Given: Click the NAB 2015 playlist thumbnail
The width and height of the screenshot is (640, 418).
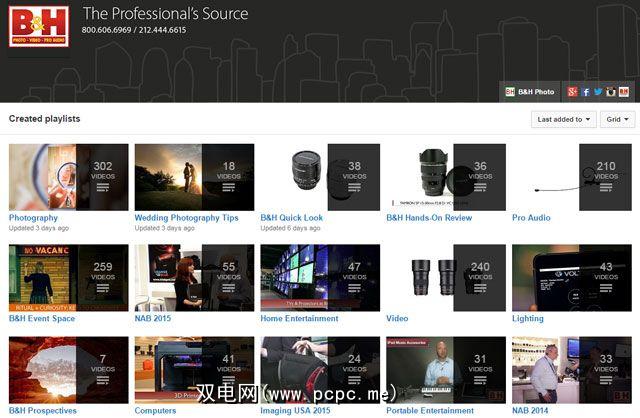Looking at the screenshot, I should [x=194, y=277].
